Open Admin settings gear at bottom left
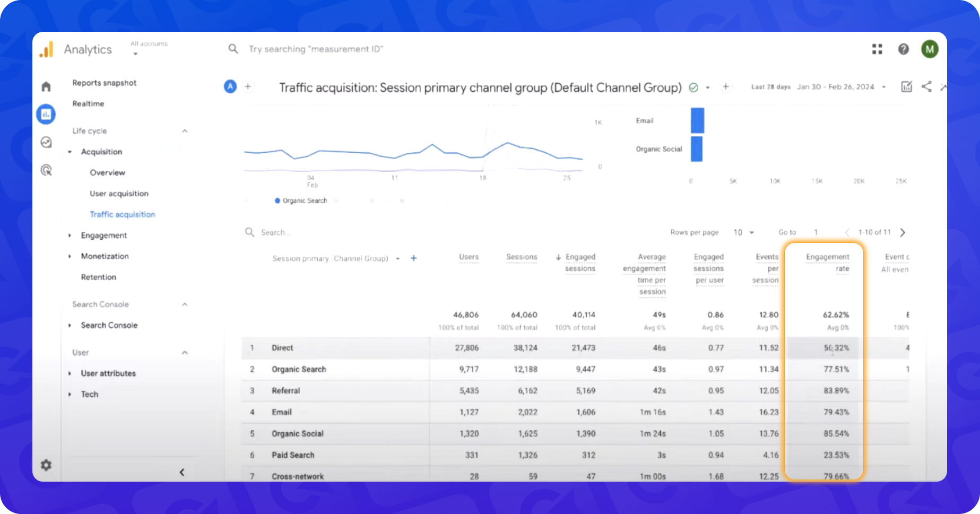 [46, 465]
